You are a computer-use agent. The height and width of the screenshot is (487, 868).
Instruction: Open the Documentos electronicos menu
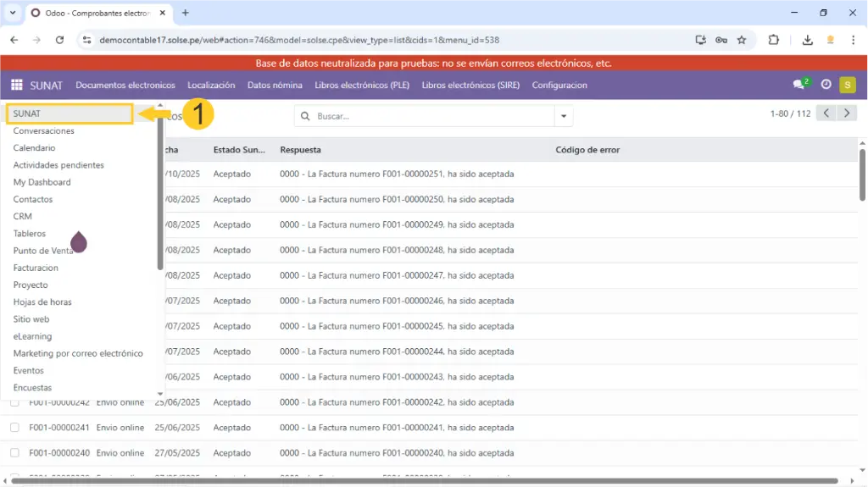125,86
